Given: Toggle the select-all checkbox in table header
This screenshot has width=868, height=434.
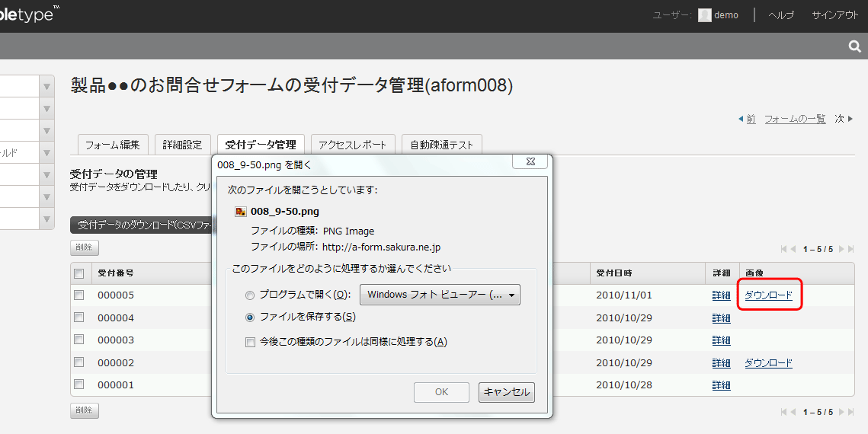Looking at the screenshot, I should 79,273.
